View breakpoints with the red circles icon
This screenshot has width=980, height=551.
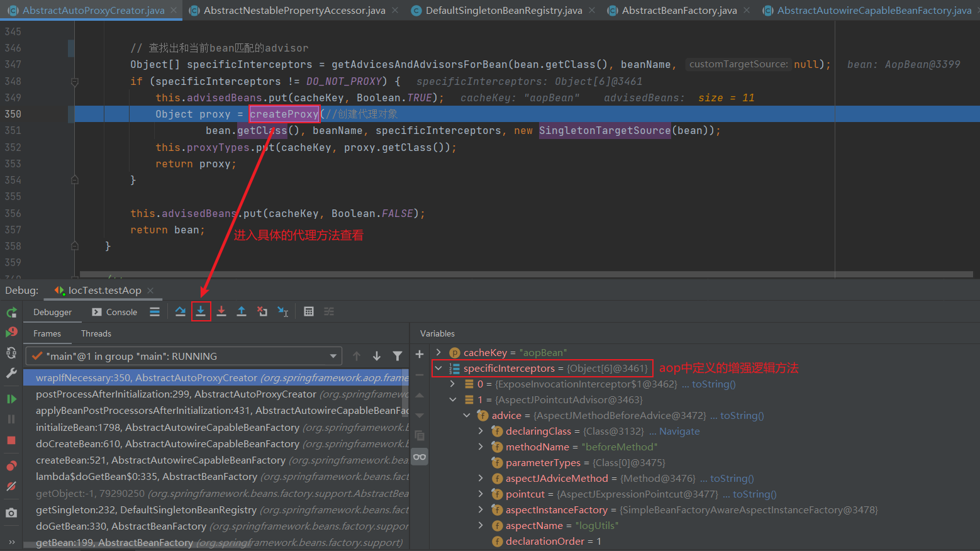tap(11, 466)
